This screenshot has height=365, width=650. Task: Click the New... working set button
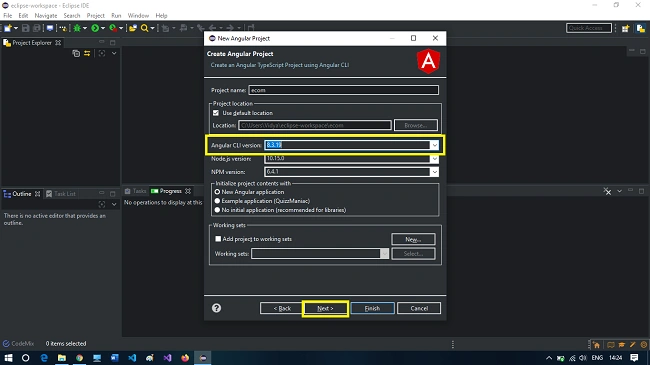click(x=413, y=239)
